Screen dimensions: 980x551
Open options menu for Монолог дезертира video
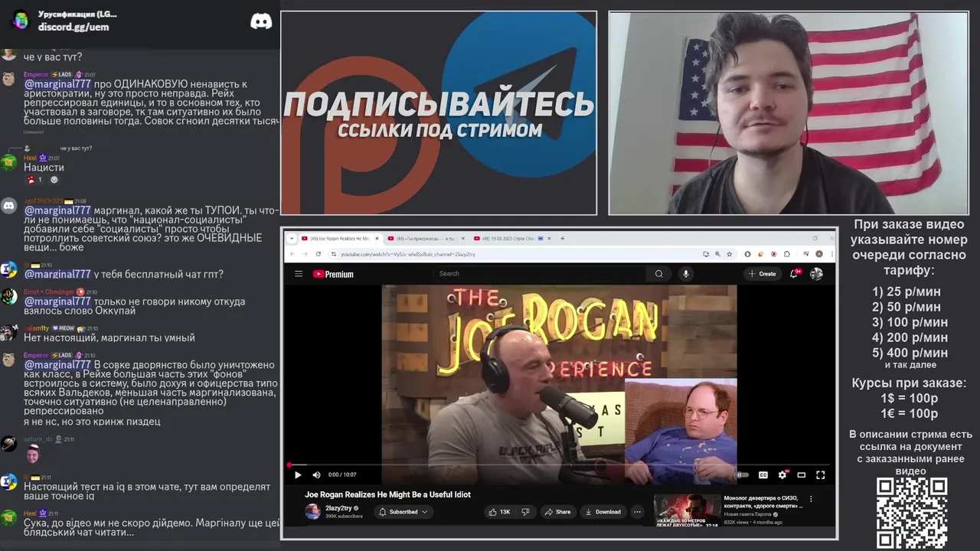(x=811, y=499)
